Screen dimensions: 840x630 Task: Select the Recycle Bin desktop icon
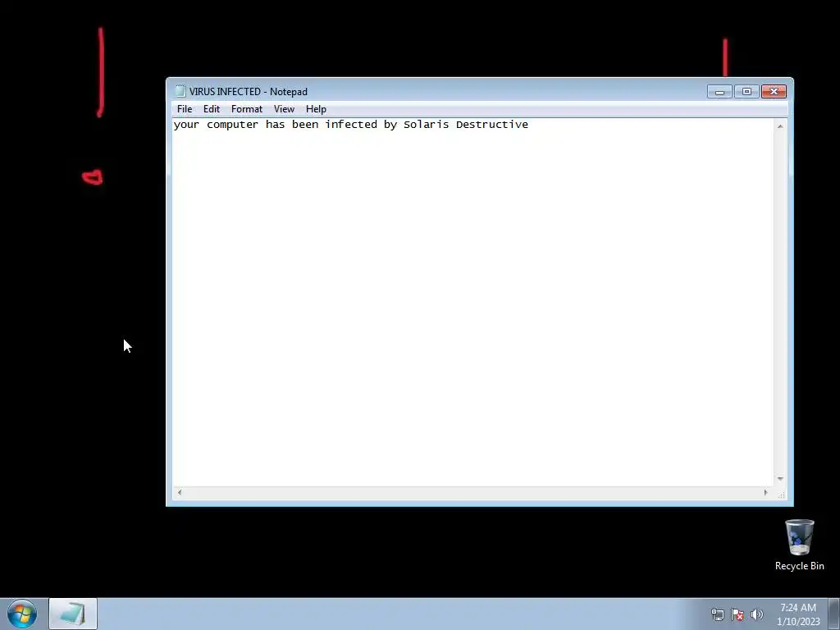click(x=799, y=545)
